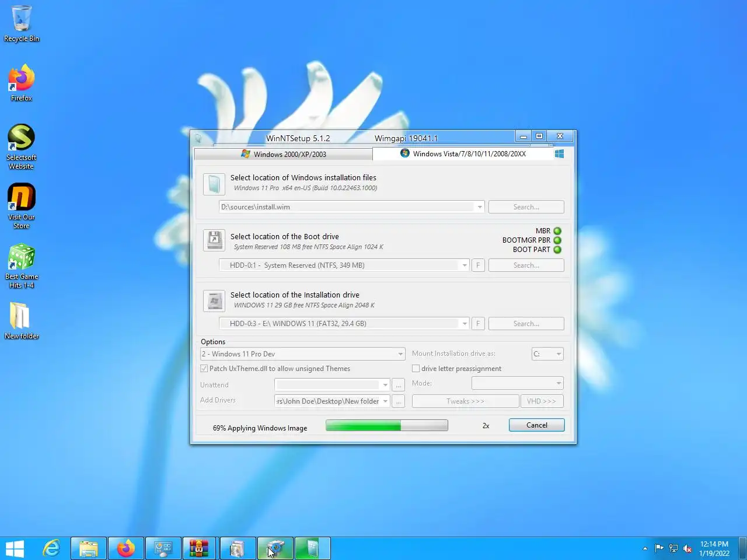Click the Wimgapi 19041.1 title text
747x560 pixels.
pyautogui.click(x=406, y=138)
